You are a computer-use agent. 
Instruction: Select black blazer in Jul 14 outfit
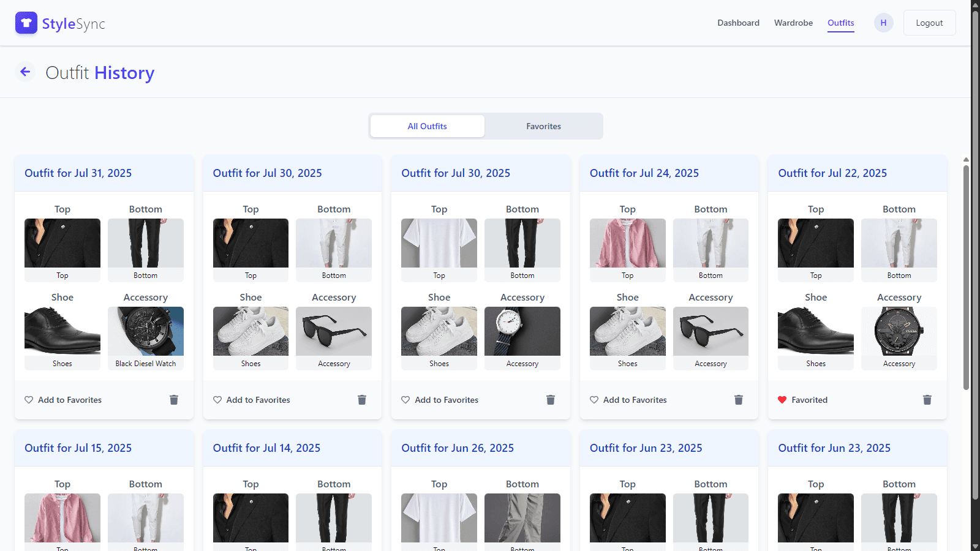(x=251, y=518)
